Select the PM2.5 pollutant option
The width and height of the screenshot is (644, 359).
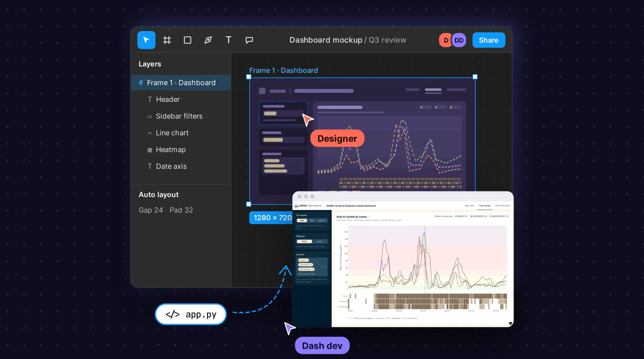[x=304, y=242]
